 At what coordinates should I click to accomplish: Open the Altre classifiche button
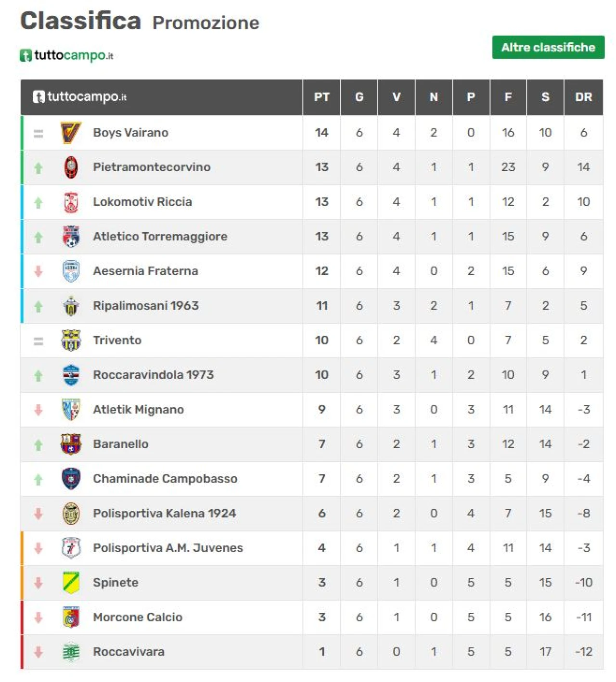pyautogui.click(x=548, y=48)
